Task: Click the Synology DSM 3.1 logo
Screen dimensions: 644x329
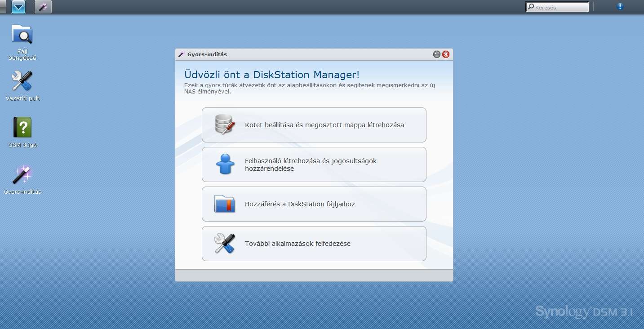Action: tap(583, 311)
